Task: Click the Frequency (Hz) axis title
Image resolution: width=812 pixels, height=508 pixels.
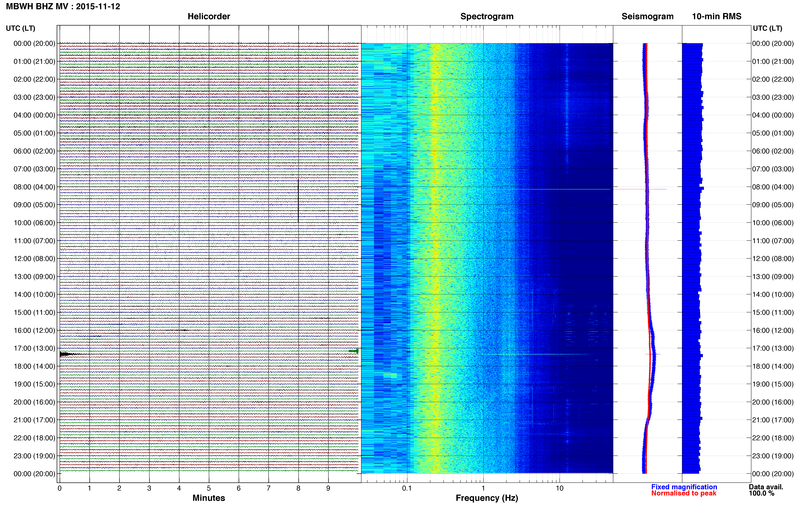Action: (487, 498)
